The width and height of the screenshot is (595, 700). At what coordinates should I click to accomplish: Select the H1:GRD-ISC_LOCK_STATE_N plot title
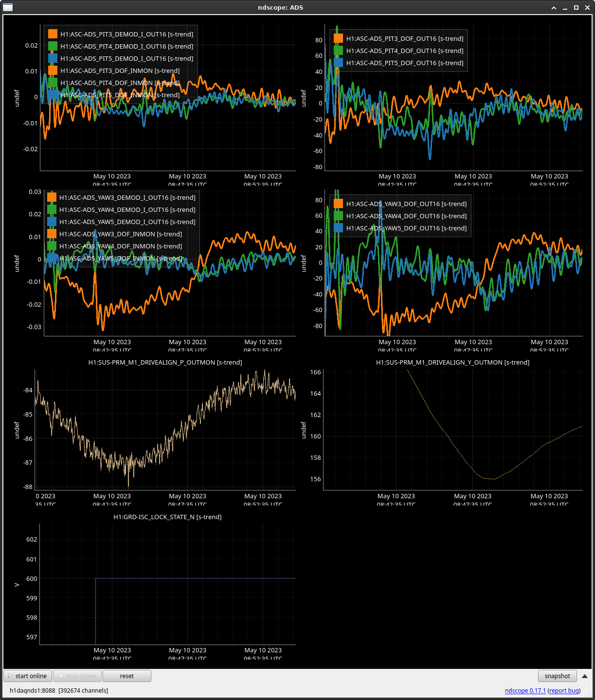pyautogui.click(x=167, y=517)
